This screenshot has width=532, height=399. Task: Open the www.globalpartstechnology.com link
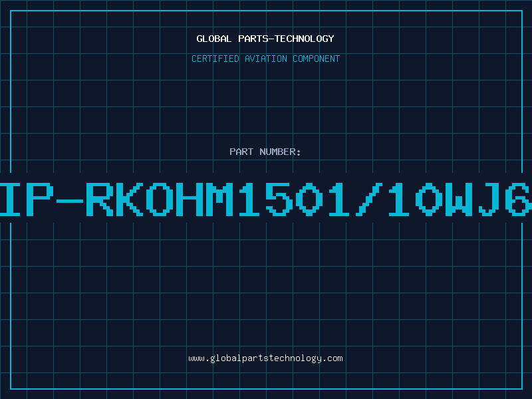[265, 358]
